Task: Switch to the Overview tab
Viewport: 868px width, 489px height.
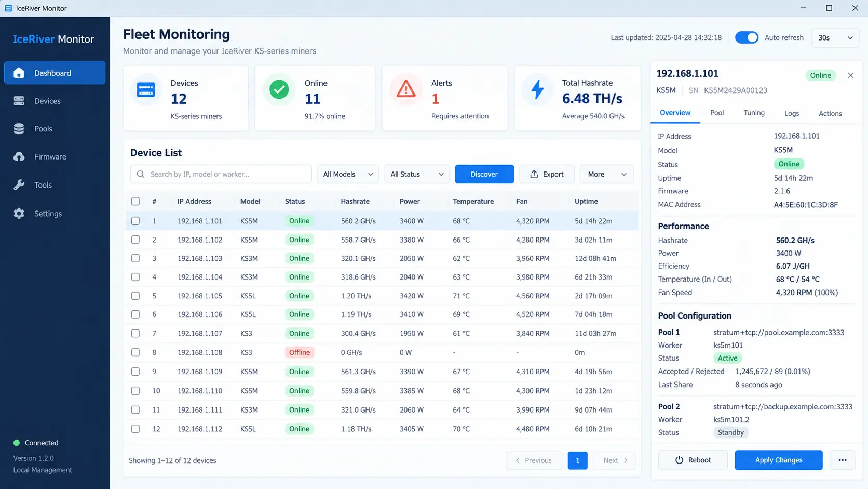Action: click(x=675, y=113)
